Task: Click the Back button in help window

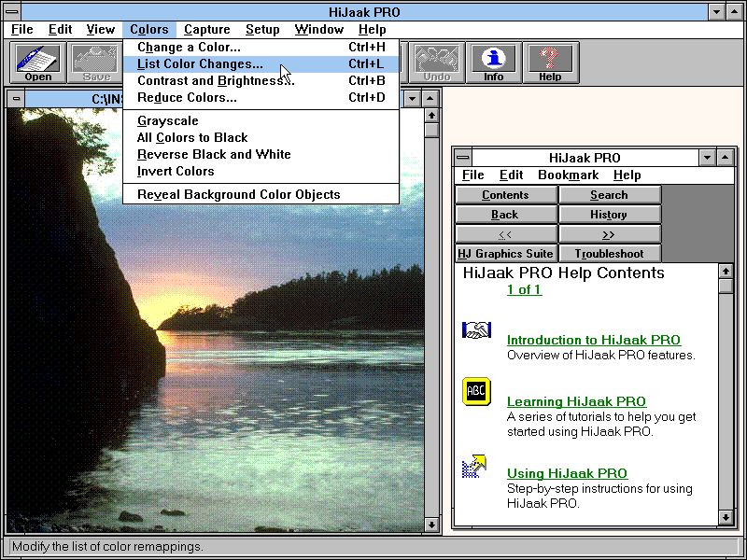Action: [x=506, y=215]
